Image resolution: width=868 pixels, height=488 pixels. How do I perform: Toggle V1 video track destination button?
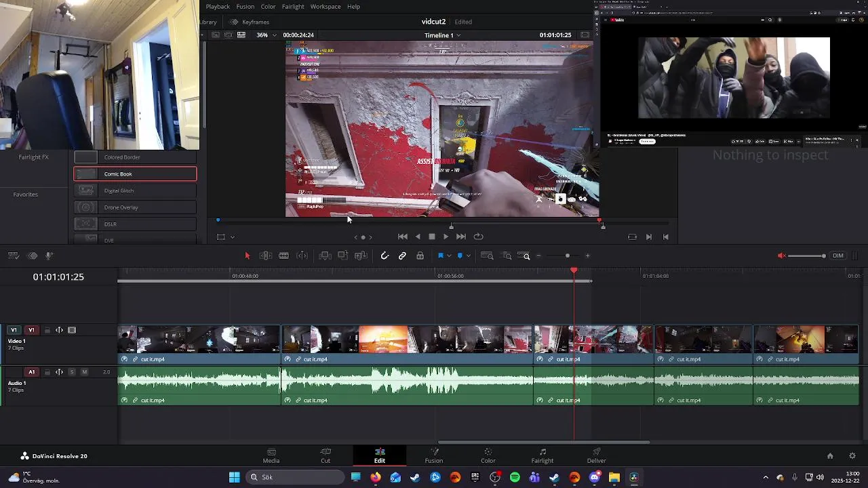[31, 330]
